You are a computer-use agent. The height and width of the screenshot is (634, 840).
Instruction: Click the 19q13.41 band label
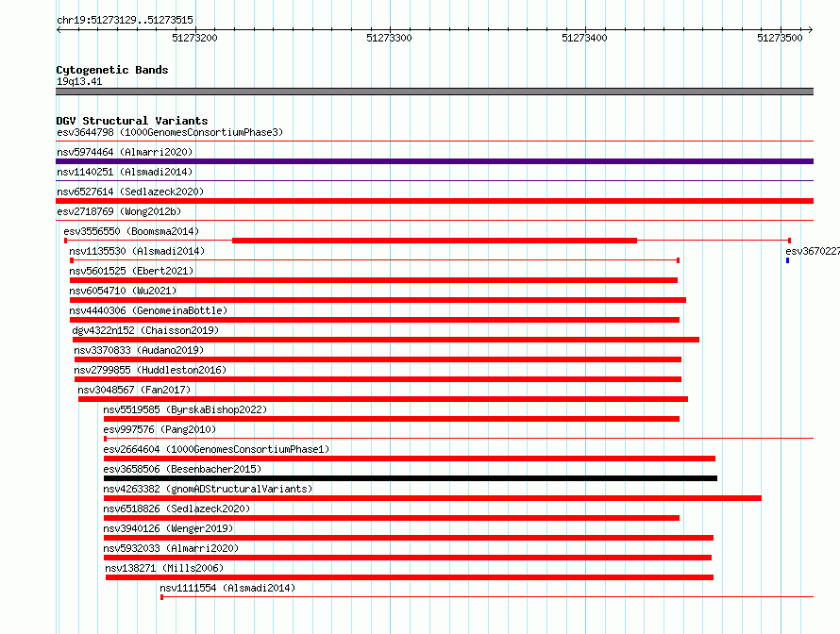pos(79,81)
